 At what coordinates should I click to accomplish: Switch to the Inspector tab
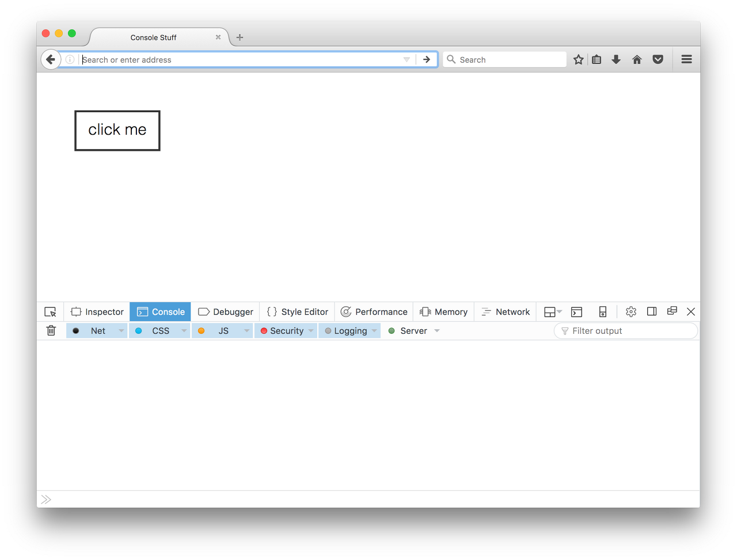point(97,312)
